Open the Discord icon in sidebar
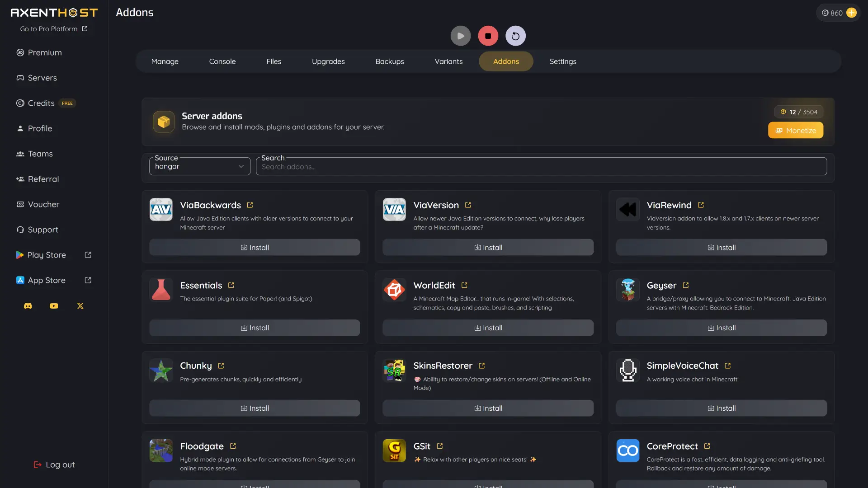Viewport: 868px width, 488px height. pyautogui.click(x=28, y=306)
